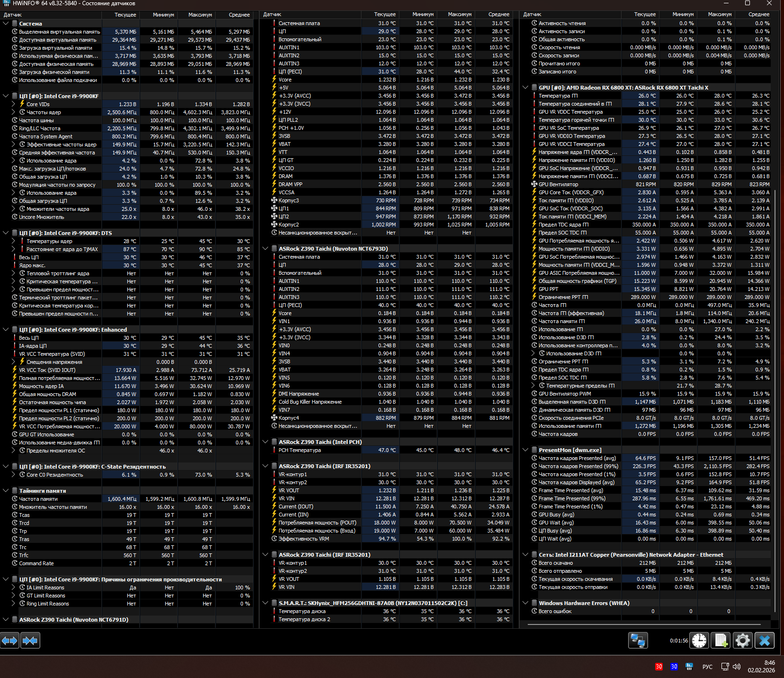784x678 pixels.
Task: Collapse the PresentMon [dwm.exe] group
Action: point(526,450)
